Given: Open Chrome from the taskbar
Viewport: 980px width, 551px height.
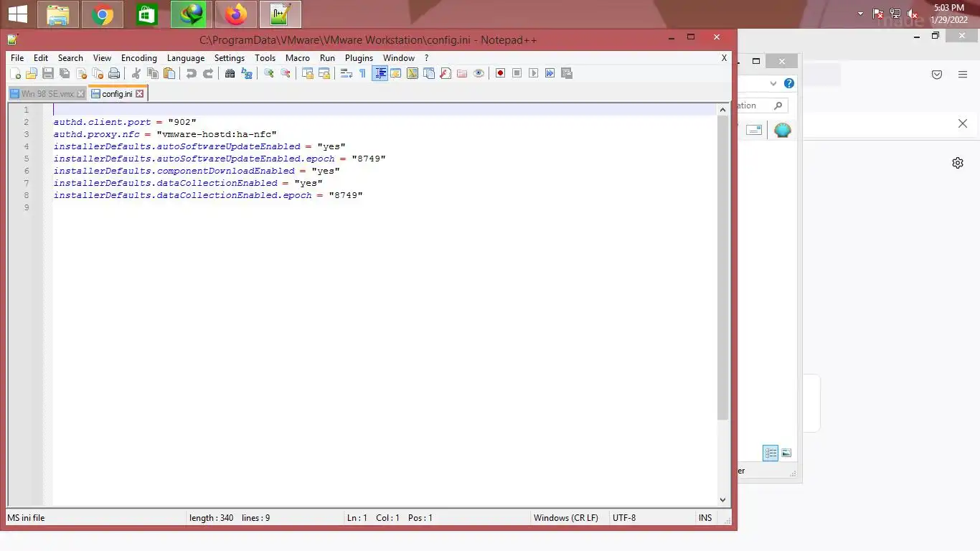Looking at the screenshot, I should [103, 14].
